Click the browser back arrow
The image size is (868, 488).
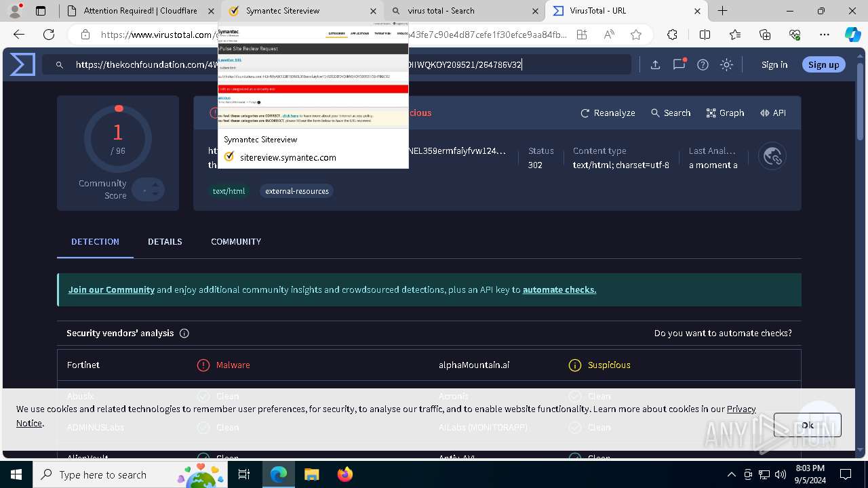[x=19, y=35]
